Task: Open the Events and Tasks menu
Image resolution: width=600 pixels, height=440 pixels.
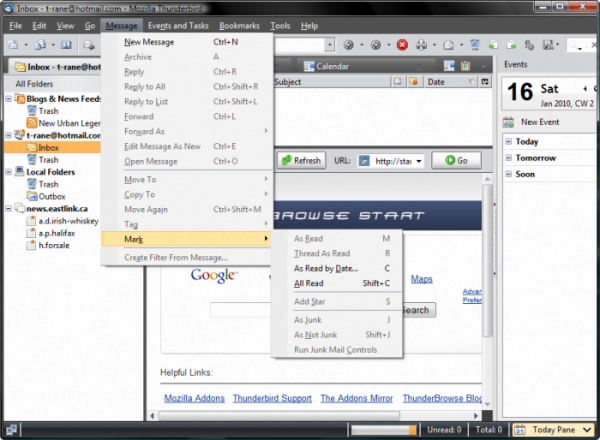Action: click(178, 26)
